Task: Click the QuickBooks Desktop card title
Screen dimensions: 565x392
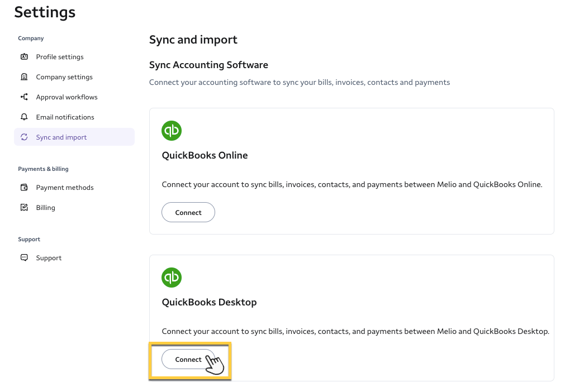Action: coord(209,302)
